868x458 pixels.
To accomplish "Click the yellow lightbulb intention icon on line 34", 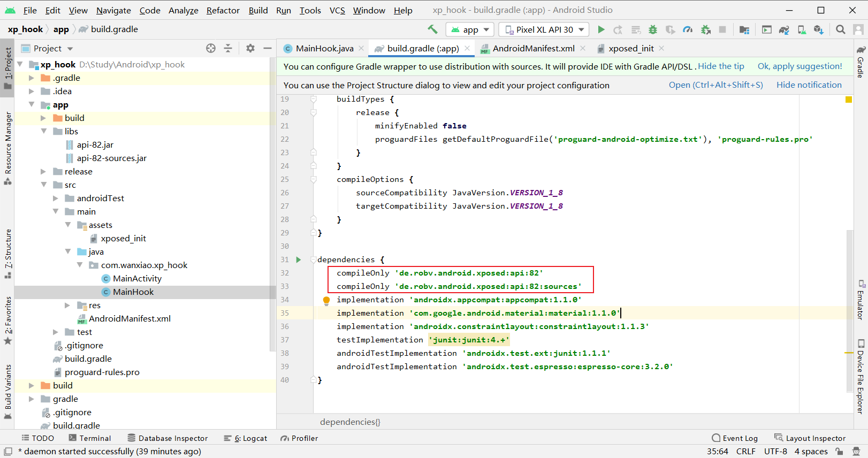I will tap(326, 300).
